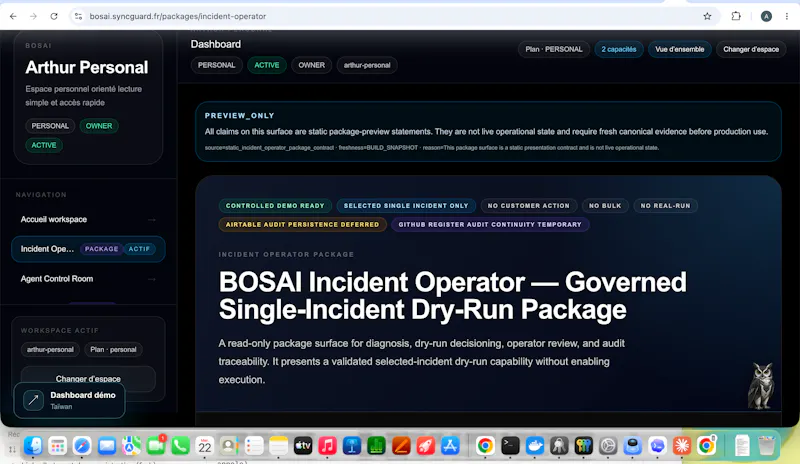This screenshot has width=800, height=464.
Task: Click the Vue d'ensemble button
Action: [680, 50]
